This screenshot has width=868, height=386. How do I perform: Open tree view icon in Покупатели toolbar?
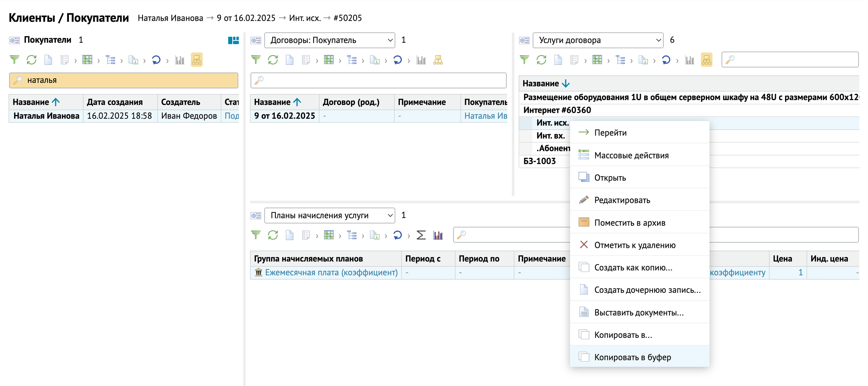pos(110,60)
